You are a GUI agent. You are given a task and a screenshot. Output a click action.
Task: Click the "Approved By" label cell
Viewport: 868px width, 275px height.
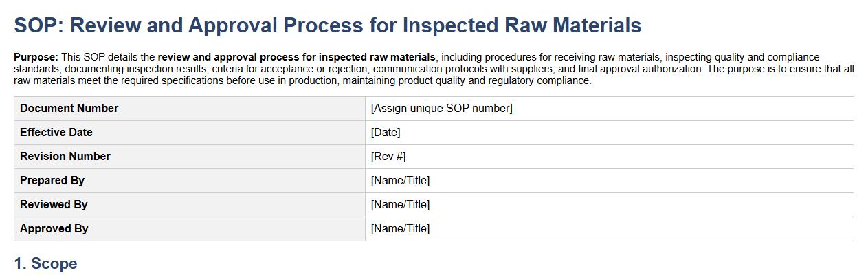54,229
